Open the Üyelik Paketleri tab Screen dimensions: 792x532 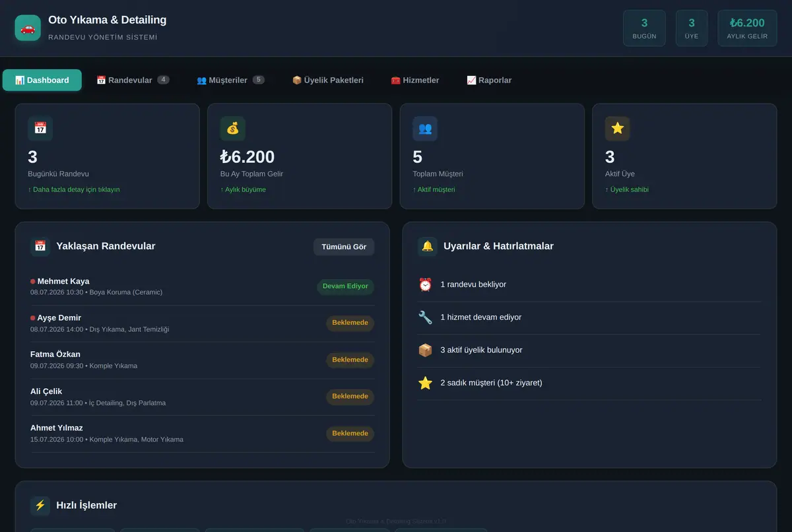[x=328, y=80]
